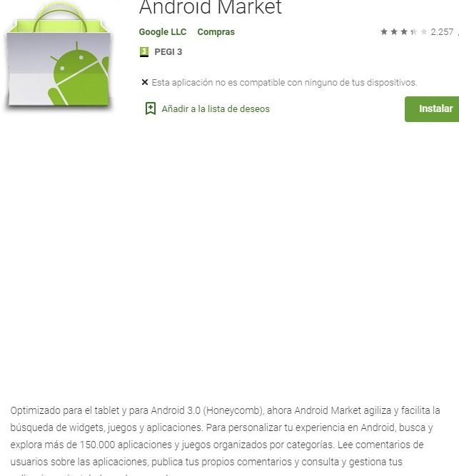Click the X incompatibility icon

(x=145, y=82)
